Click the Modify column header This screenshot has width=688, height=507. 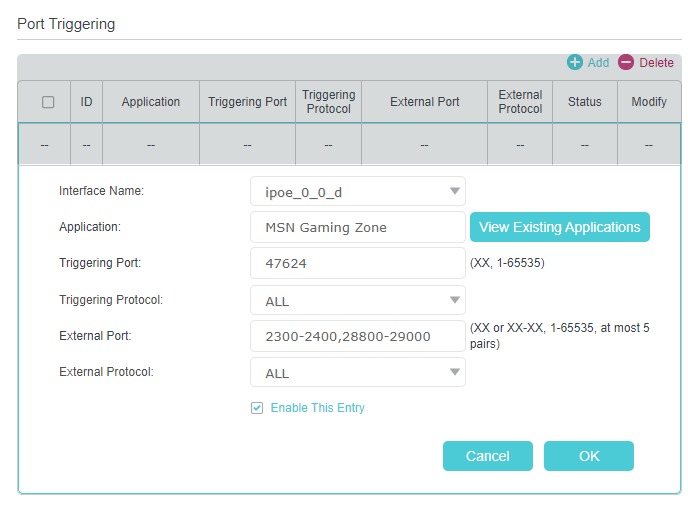pos(649,102)
